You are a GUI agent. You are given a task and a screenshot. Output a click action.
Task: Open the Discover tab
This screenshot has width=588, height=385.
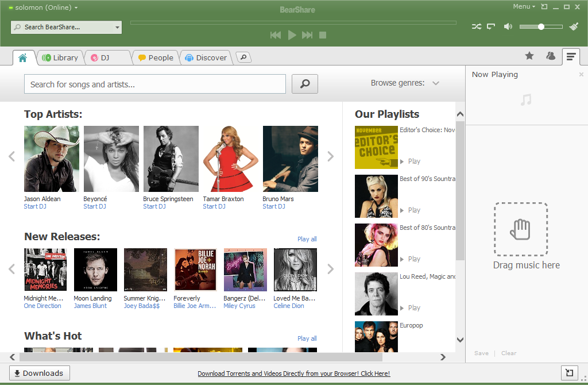click(206, 58)
